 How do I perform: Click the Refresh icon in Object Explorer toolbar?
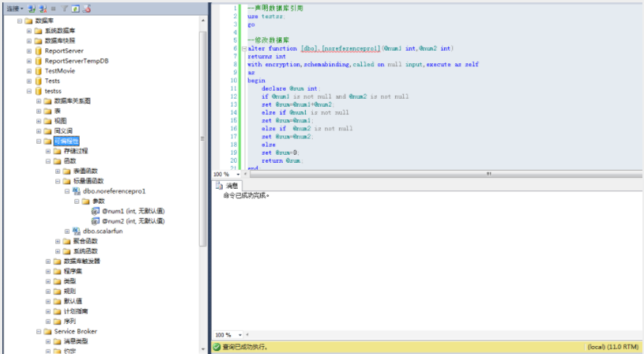(75, 9)
